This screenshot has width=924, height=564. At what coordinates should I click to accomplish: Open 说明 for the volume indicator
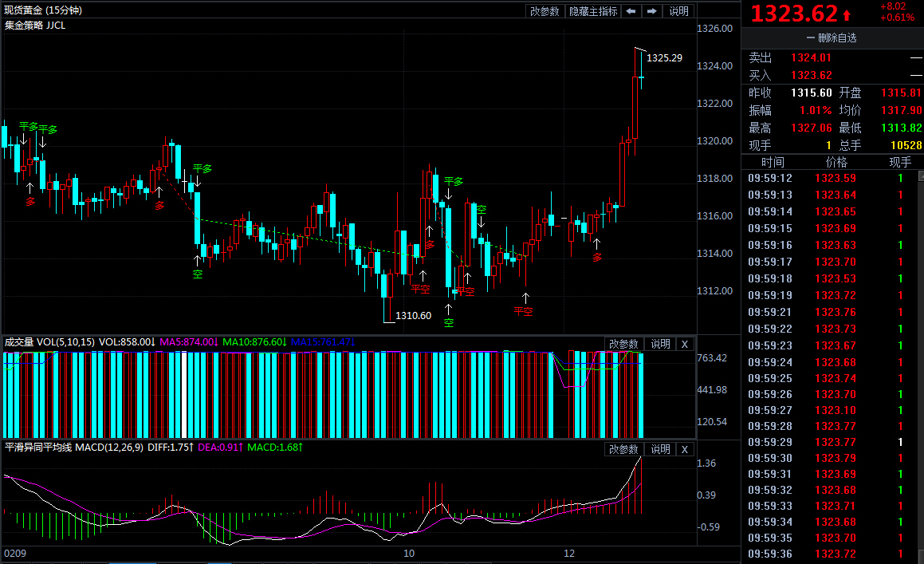coord(660,344)
